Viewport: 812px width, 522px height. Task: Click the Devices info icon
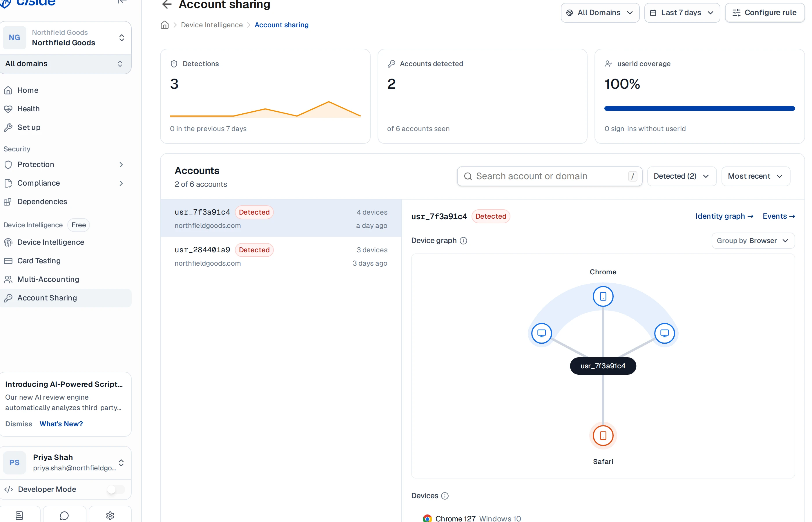pyautogui.click(x=445, y=496)
